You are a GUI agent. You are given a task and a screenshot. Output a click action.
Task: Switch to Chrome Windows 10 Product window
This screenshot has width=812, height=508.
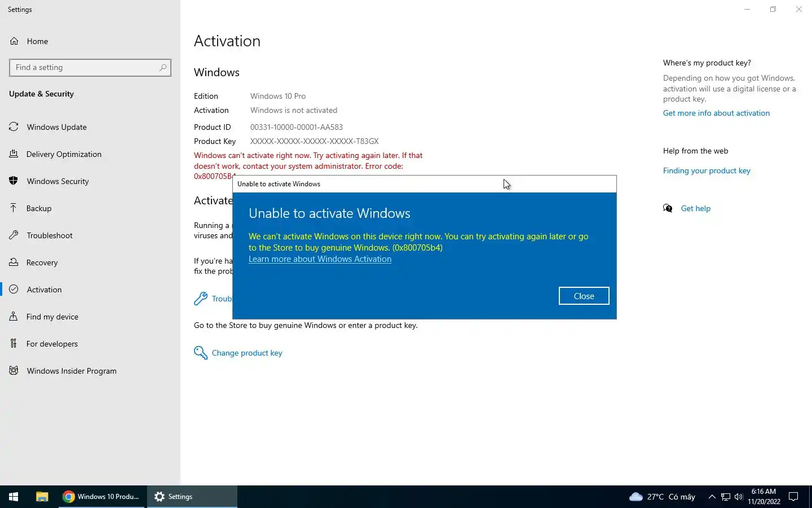pos(101,497)
